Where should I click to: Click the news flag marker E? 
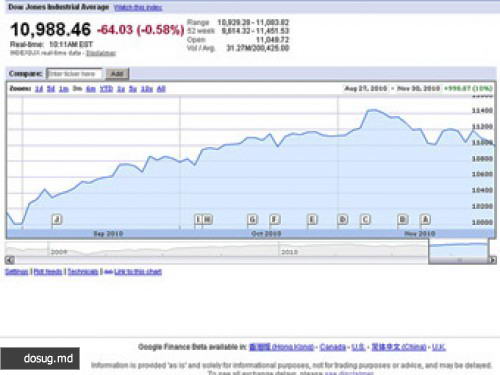coord(312,219)
